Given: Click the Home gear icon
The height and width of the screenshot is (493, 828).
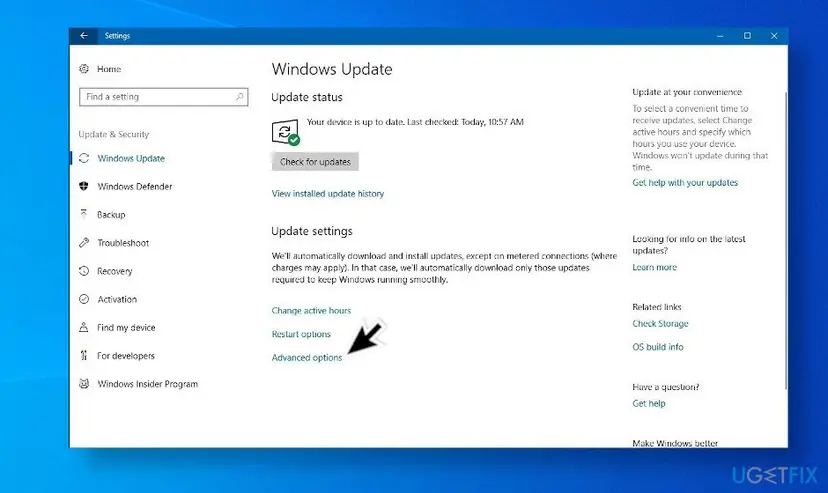Looking at the screenshot, I should 84,69.
